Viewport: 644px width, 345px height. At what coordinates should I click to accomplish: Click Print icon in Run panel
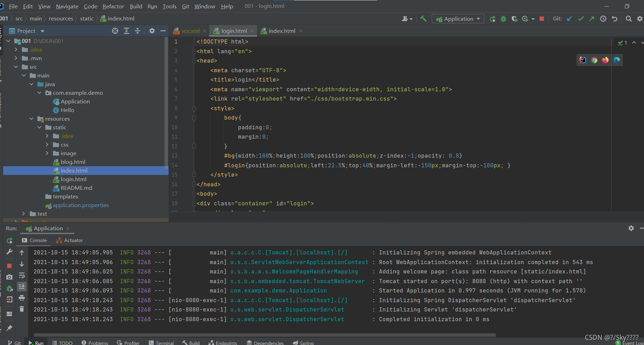pyautogui.click(x=22, y=298)
